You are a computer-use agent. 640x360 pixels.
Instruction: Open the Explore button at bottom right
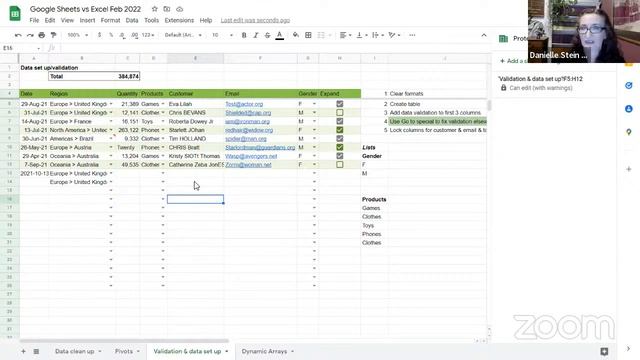coord(604,351)
